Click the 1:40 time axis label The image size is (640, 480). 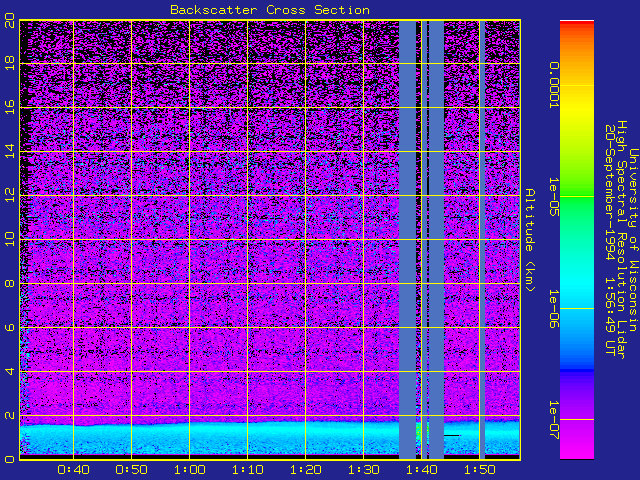click(421, 470)
